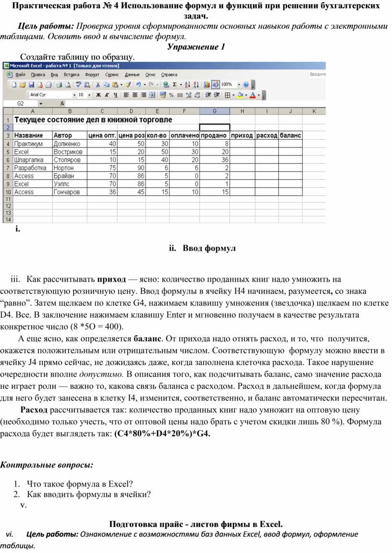The image size is (392, 553).
Task: Open the Формат menu
Action: 92,75
